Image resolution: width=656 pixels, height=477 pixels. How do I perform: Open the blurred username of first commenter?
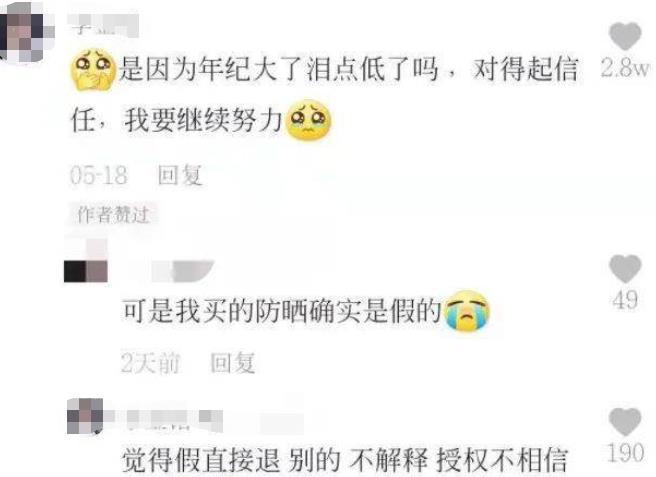pyautogui.click(x=103, y=25)
